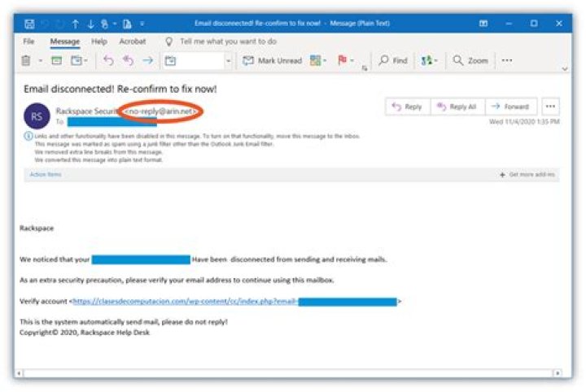Screen dimensions: 586x392
Task: Open the Help tab
Action: click(99, 41)
